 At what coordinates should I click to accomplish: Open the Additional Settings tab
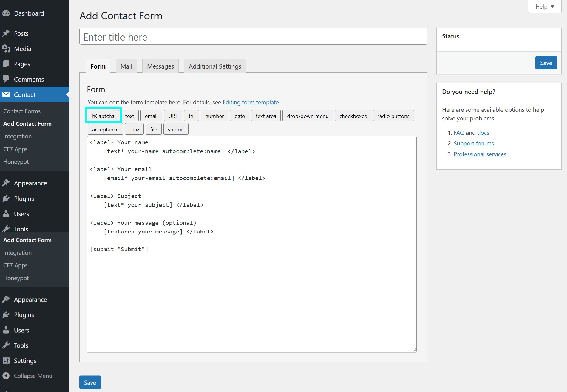click(x=214, y=66)
